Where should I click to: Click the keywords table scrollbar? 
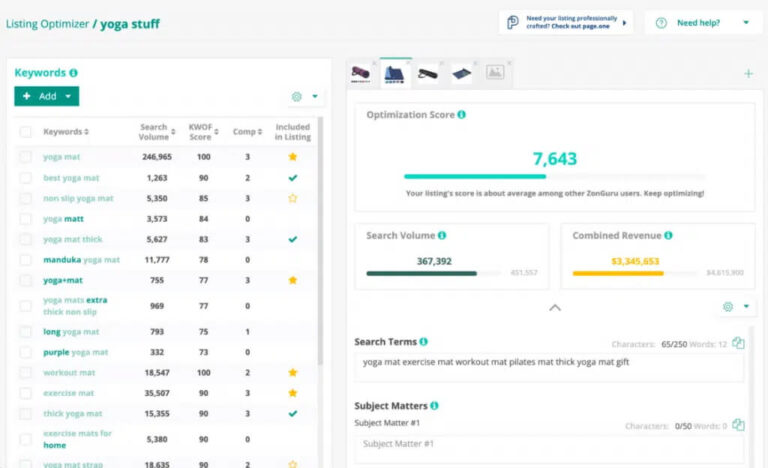pyautogui.click(x=321, y=240)
